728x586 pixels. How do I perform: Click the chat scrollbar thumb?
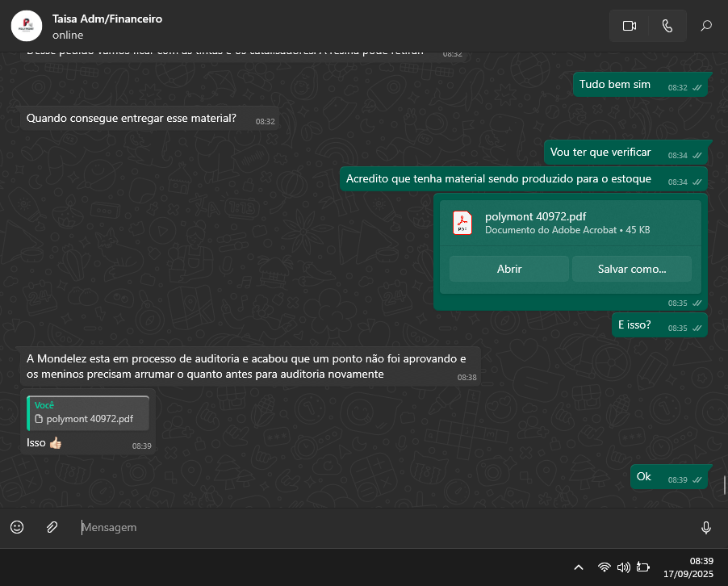coord(724,485)
